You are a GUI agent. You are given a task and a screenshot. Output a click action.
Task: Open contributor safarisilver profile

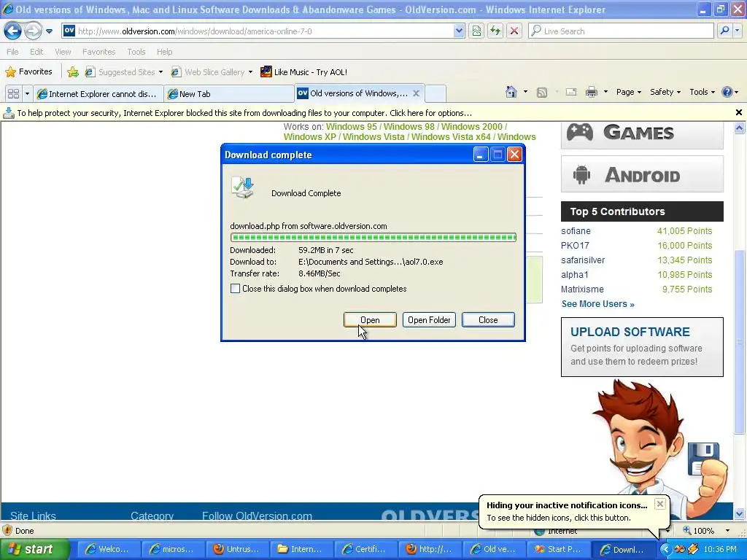[x=583, y=260]
